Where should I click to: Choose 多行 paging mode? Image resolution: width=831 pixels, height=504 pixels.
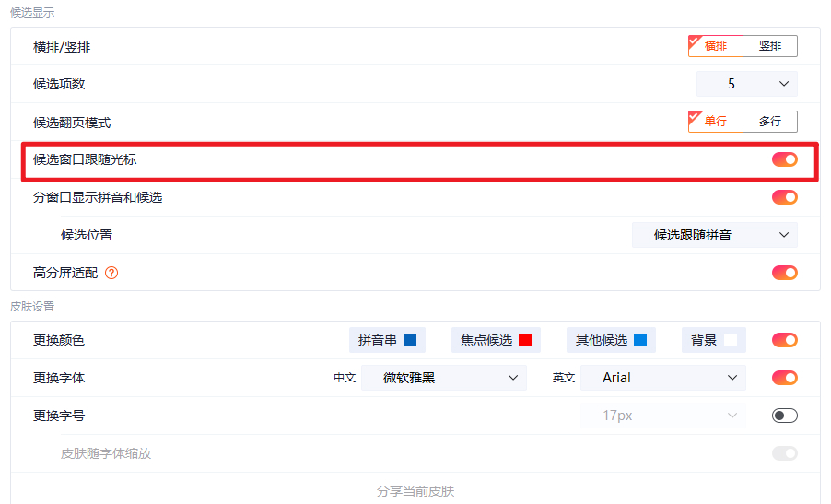coord(770,122)
